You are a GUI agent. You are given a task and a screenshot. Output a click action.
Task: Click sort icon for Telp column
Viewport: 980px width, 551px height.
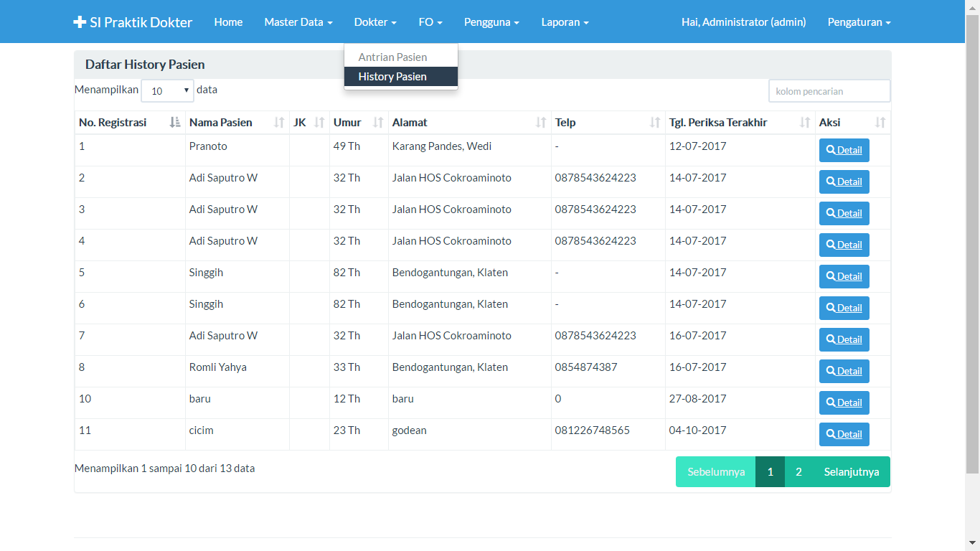(x=654, y=123)
